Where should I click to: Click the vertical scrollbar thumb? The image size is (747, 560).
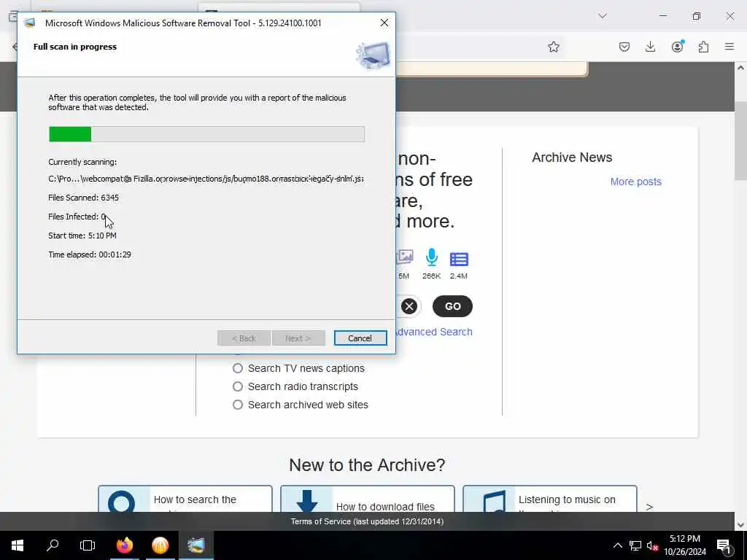(740, 141)
